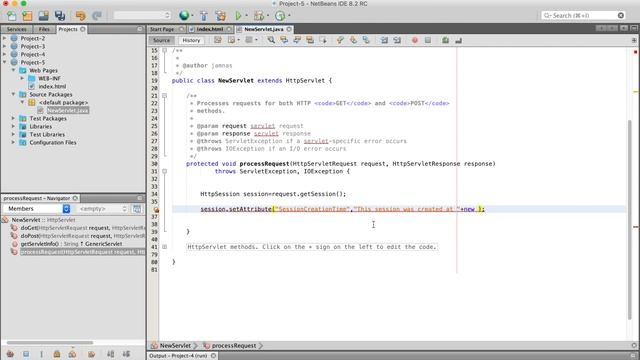The image size is (640, 360).
Task: Click the red Start Macro Recording icon
Action: click(x=415, y=40)
